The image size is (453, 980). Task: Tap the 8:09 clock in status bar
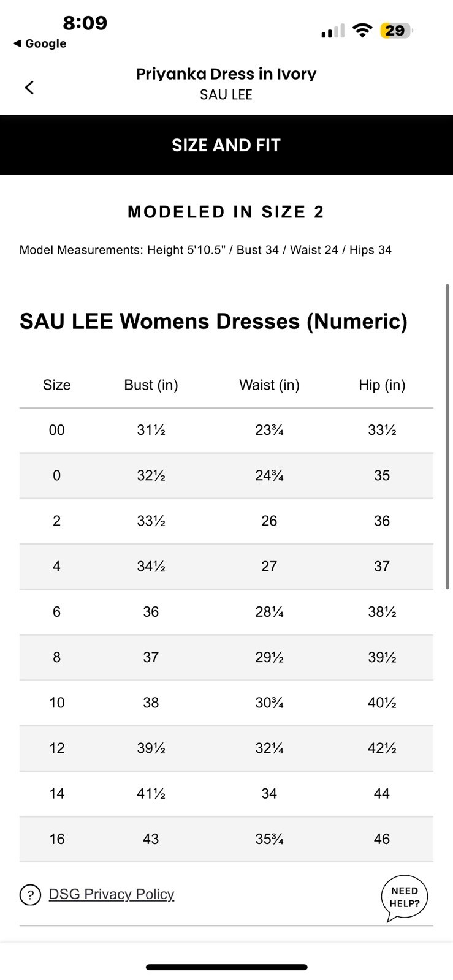tap(85, 23)
